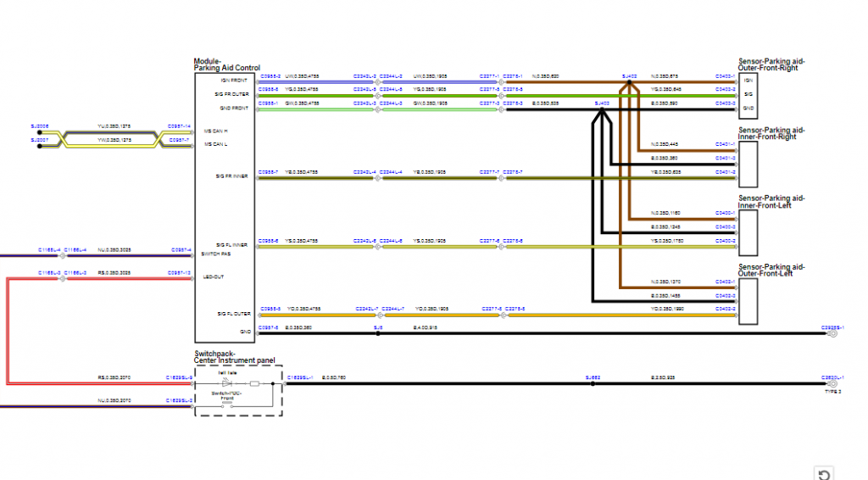Click the SIG FL INNER pin label

coord(232,245)
